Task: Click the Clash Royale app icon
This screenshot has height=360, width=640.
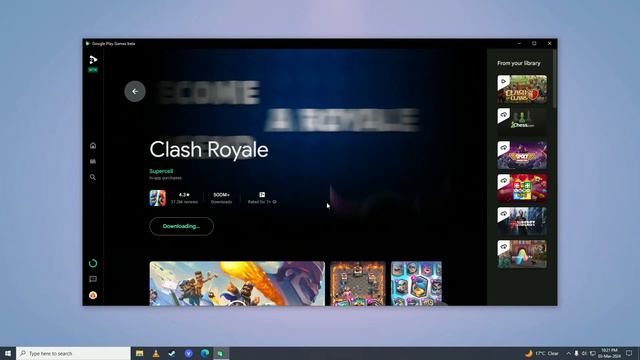Action: (158, 198)
